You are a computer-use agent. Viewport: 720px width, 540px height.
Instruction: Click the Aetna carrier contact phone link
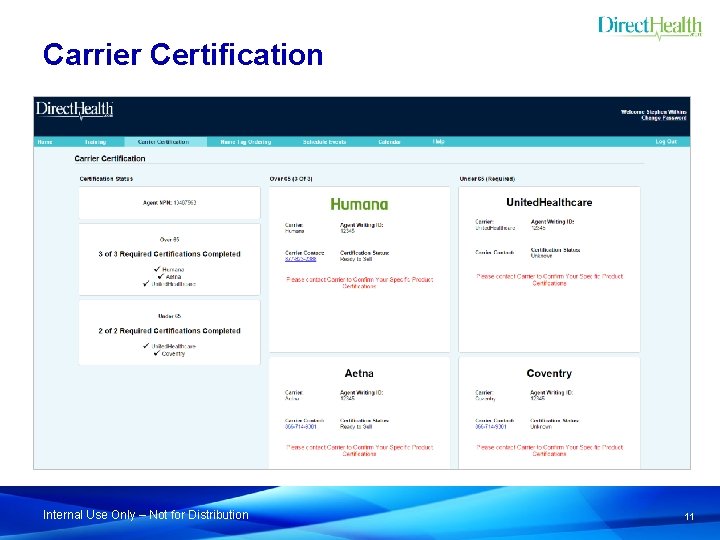point(300,427)
